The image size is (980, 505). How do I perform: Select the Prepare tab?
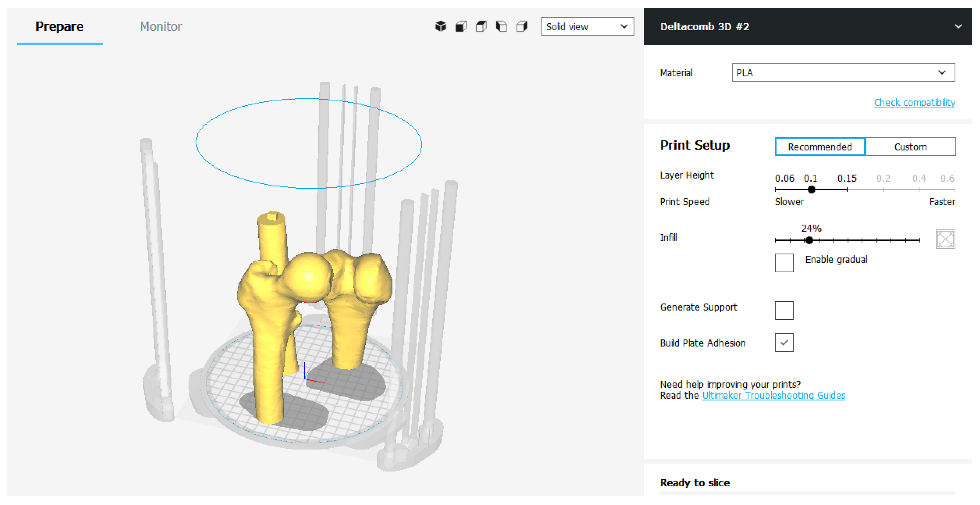[59, 26]
